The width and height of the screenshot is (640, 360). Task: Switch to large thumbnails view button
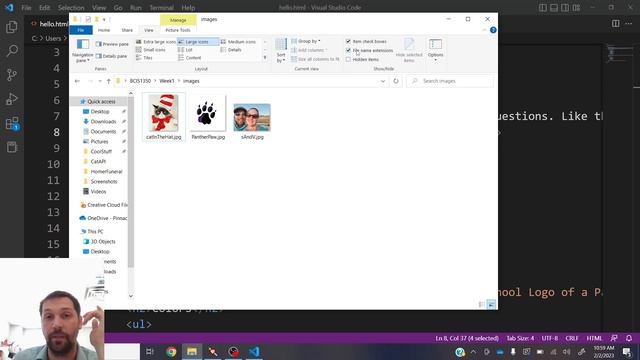[x=491, y=304]
